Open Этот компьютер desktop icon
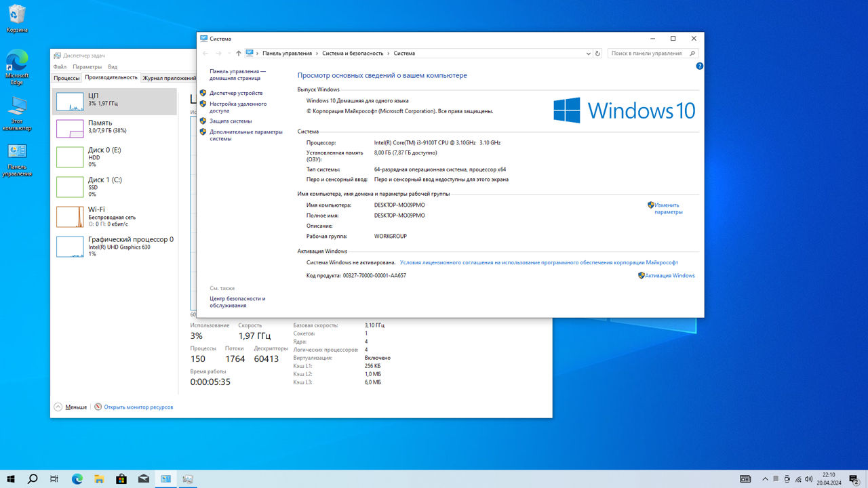 (17, 113)
